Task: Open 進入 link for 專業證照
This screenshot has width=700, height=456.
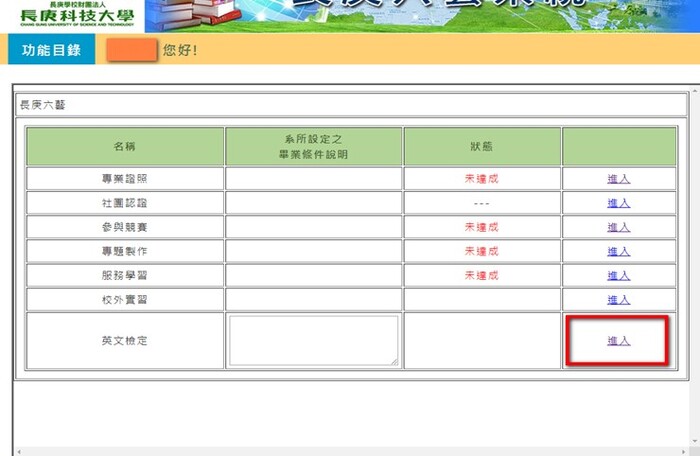Action: click(x=618, y=179)
